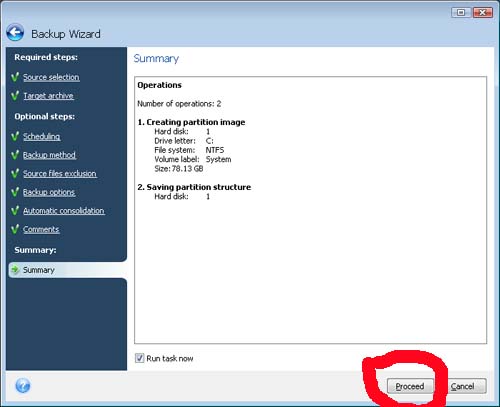This screenshot has height=407, width=500.
Task: Click the green checkmark beside Target archive
Action: 15,96
